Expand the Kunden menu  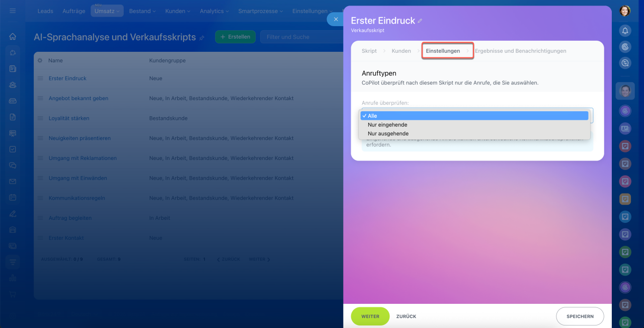pos(178,11)
